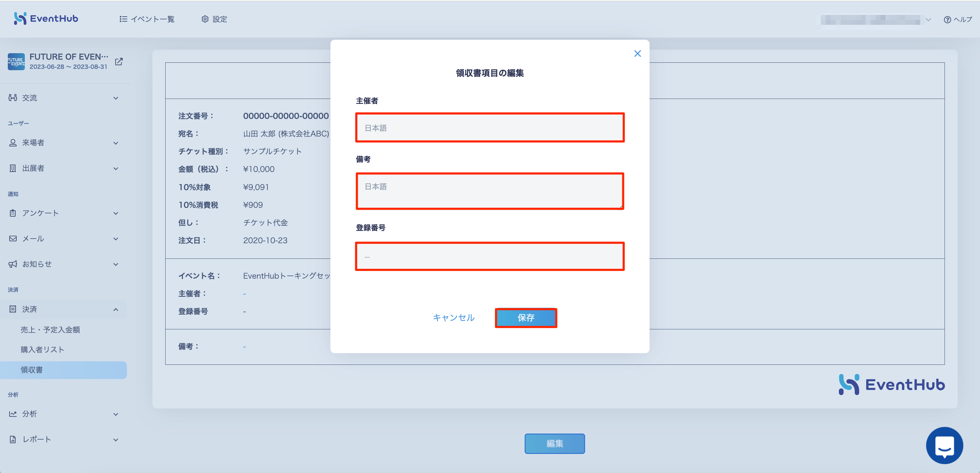Expand the メール section chevron

[116, 238]
